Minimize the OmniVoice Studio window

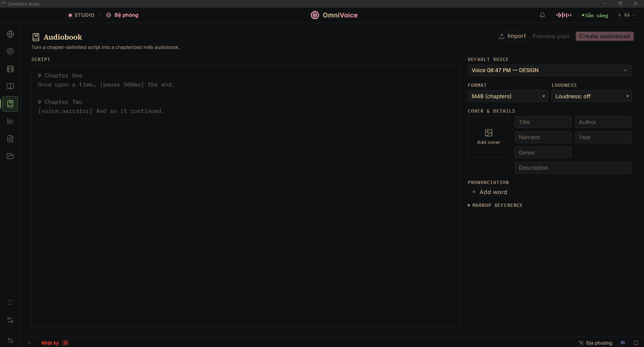pos(605,4)
